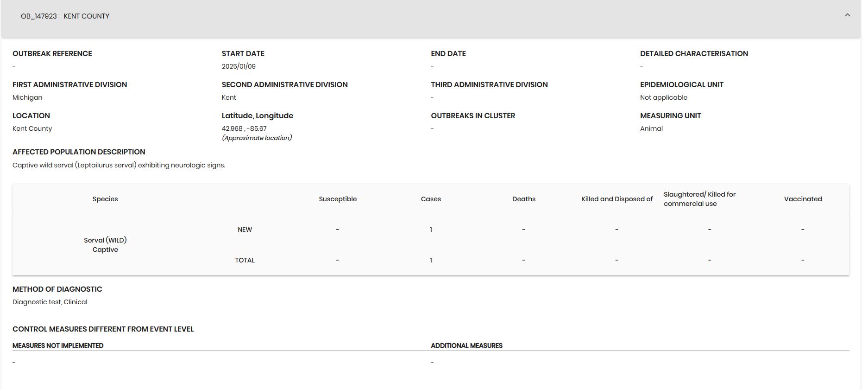Viewport: 868px width, 390px height.
Task: Click the Deaths column header
Action: pos(524,199)
